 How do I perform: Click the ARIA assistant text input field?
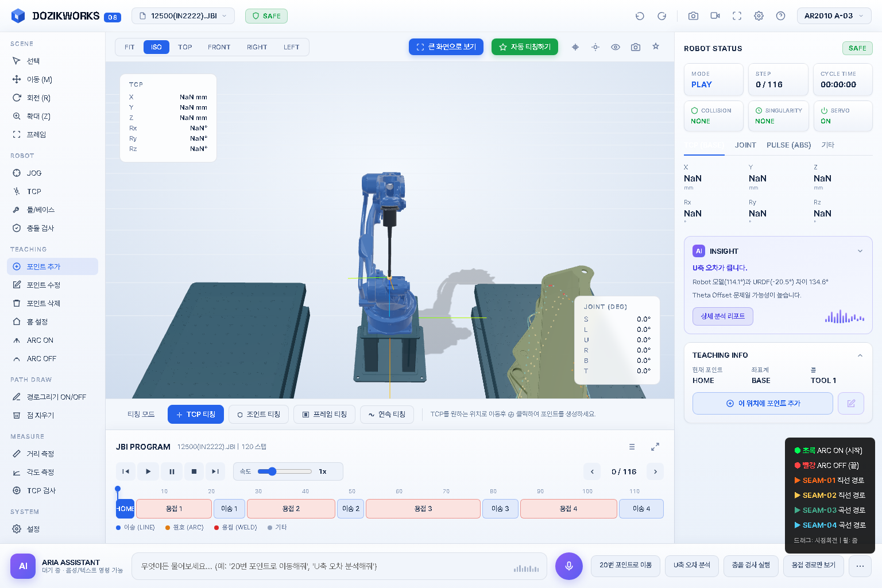[339, 566]
